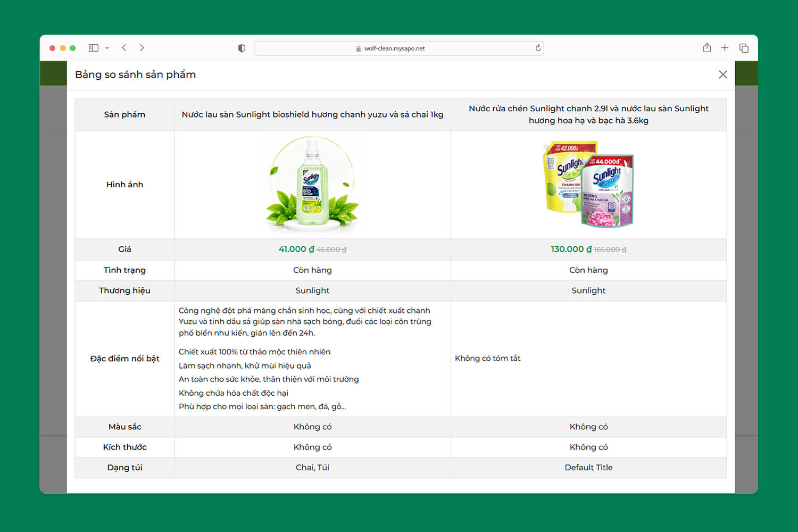Open a new browser tab
The height and width of the screenshot is (532, 798).
tap(725, 48)
